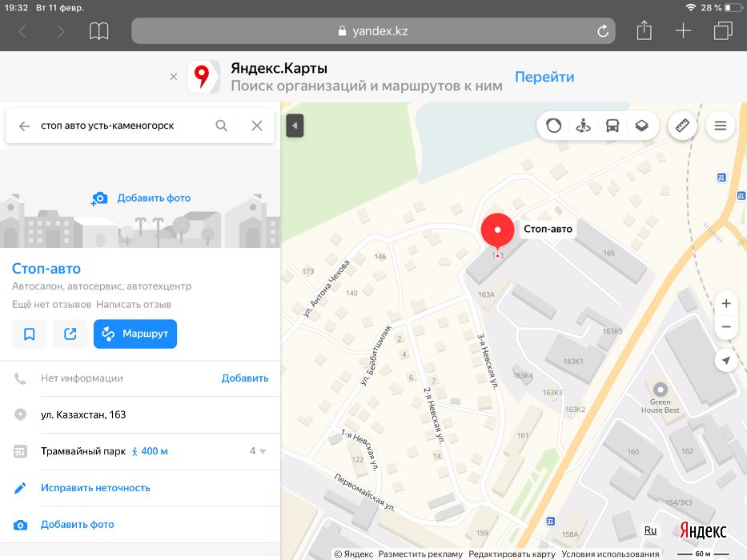Open Условия использования footer link
The height and width of the screenshot is (560, 747).
pyautogui.click(x=610, y=554)
